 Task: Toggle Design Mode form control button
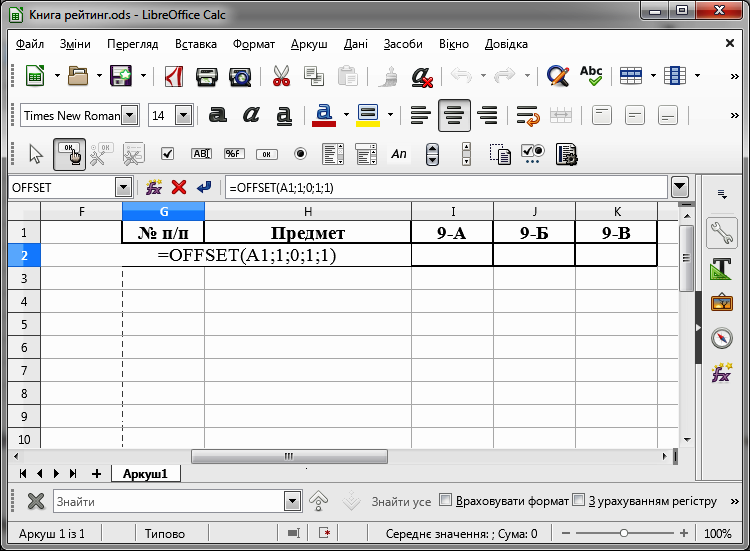pyautogui.click(x=69, y=154)
